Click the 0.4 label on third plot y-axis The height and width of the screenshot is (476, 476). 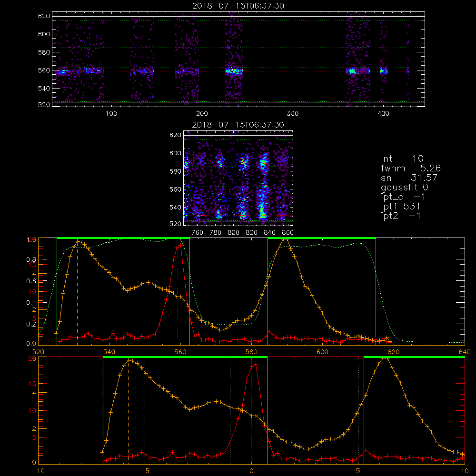[x=32, y=303]
